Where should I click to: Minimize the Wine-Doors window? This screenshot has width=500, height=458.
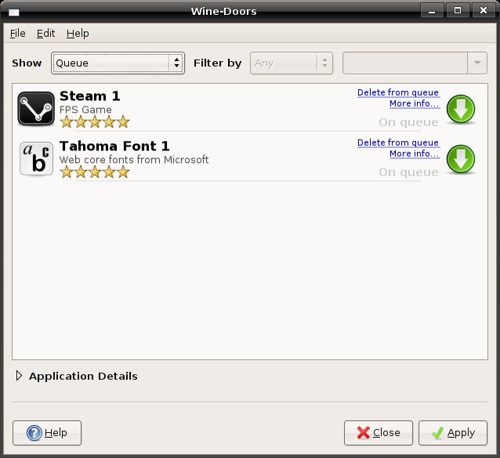click(x=432, y=10)
